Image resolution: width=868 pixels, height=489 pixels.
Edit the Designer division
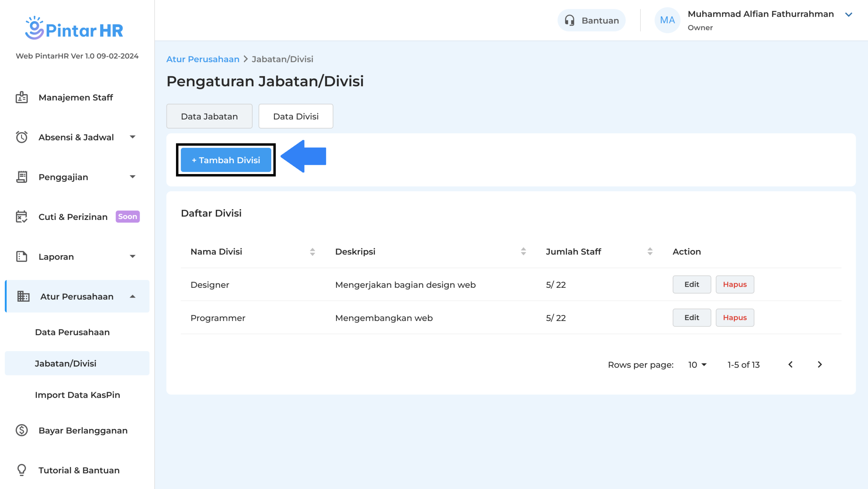[x=692, y=284]
